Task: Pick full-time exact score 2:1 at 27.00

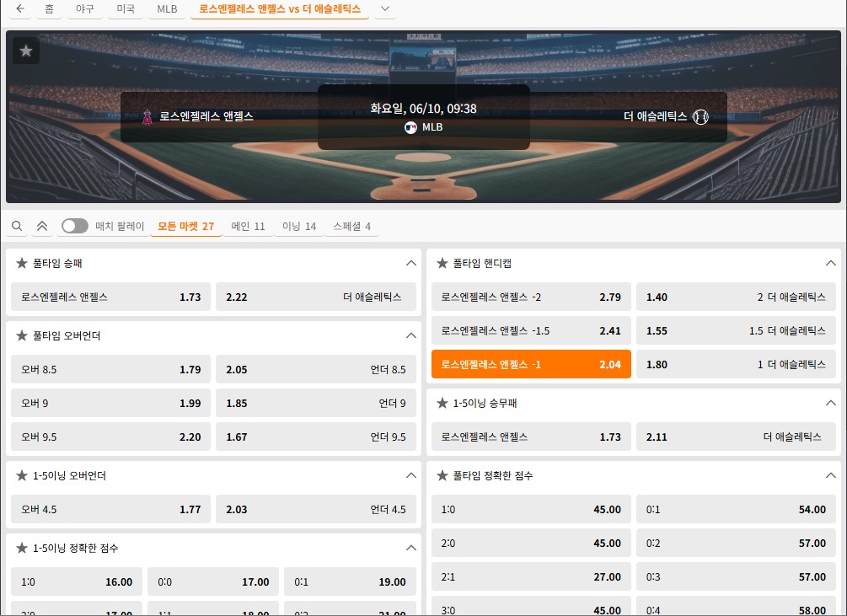Action: point(531,576)
